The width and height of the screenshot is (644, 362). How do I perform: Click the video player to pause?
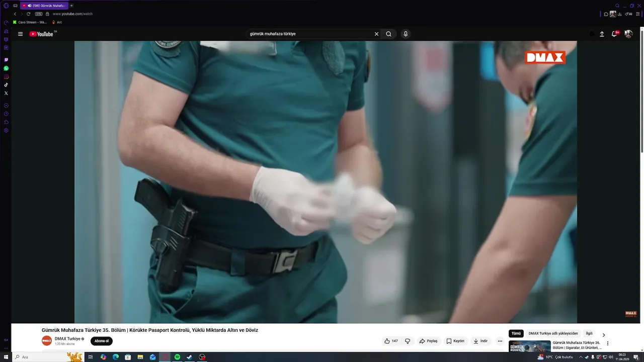tap(326, 182)
